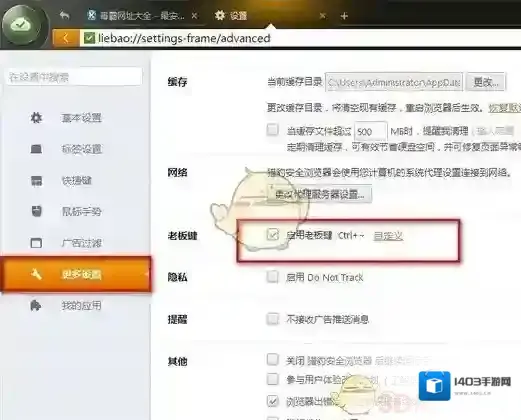The width and height of the screenshot is (521, 420).
Task: Click the window icon for 广告过滤
Action: coord(36,243)
